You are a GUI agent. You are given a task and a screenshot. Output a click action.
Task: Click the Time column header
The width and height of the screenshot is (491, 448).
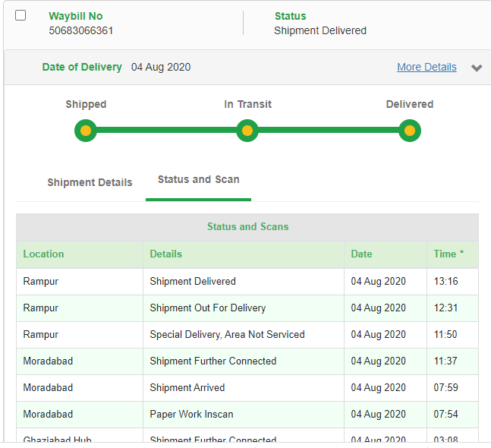[448, 254]
